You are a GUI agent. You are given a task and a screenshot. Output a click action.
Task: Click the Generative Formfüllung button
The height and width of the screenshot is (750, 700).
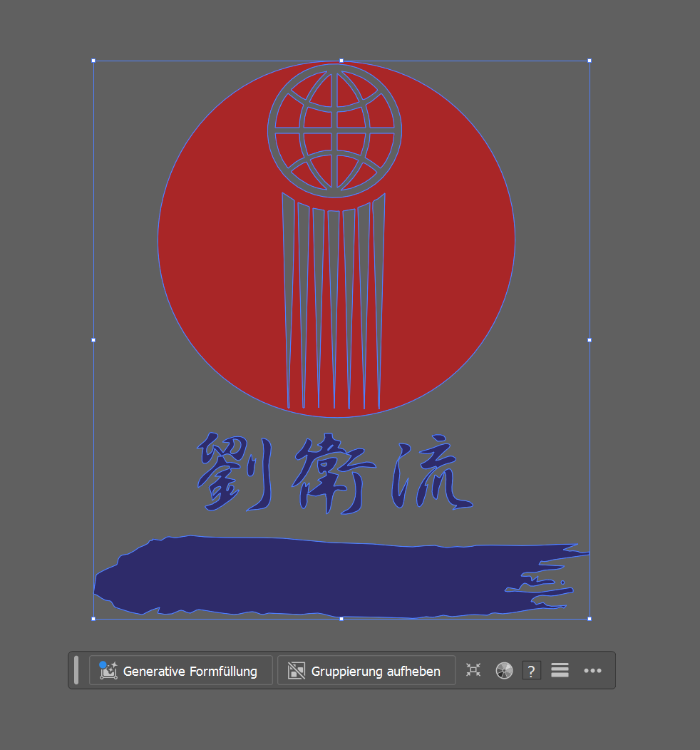180,671
